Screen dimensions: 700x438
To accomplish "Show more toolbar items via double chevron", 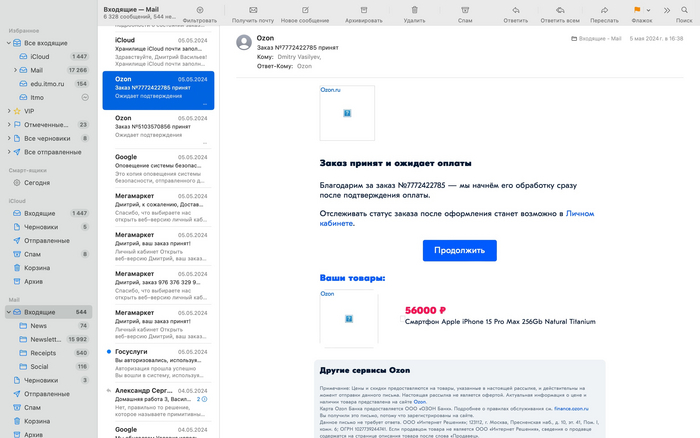I will tap(667, 10).
